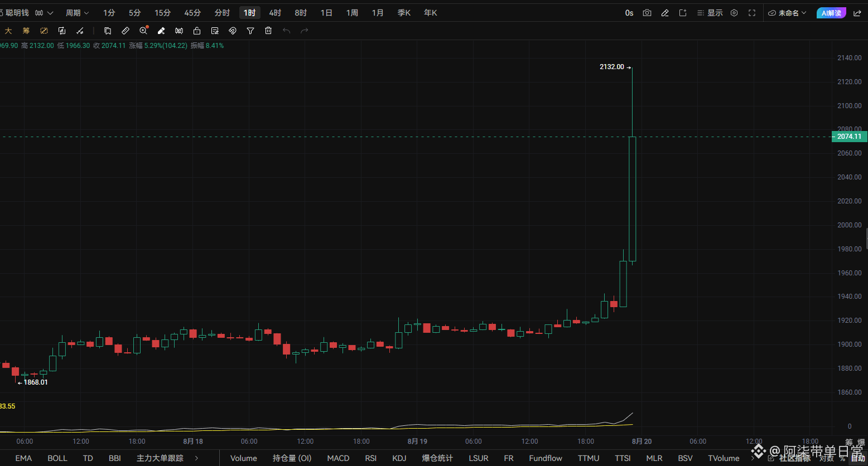The height and width of the screenshot is (466, 868).
Task: Select the 筹 chip distribution icon
Action: (26, 31)
